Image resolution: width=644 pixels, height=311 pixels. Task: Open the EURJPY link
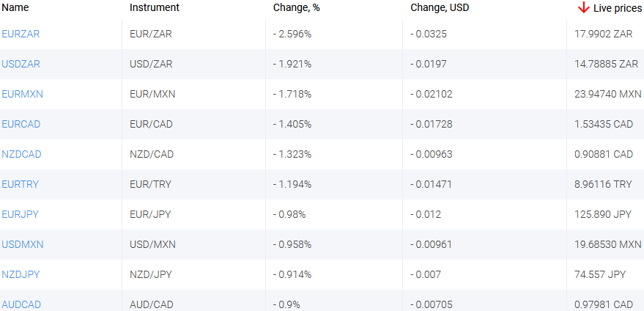21,214
